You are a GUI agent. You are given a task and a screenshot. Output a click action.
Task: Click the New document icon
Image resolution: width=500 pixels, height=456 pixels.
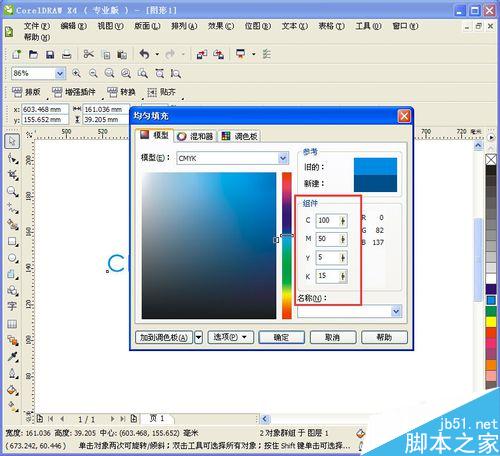tap(16, 54)
